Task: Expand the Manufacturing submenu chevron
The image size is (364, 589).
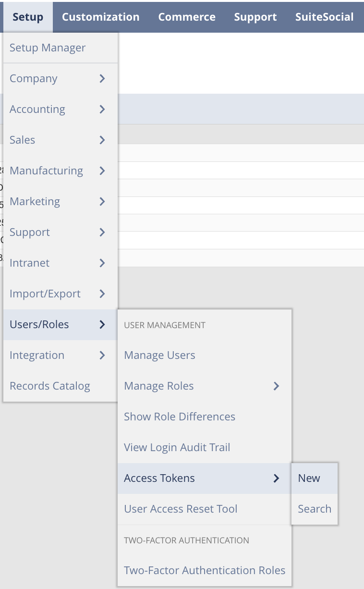Action: coord(102,171)
